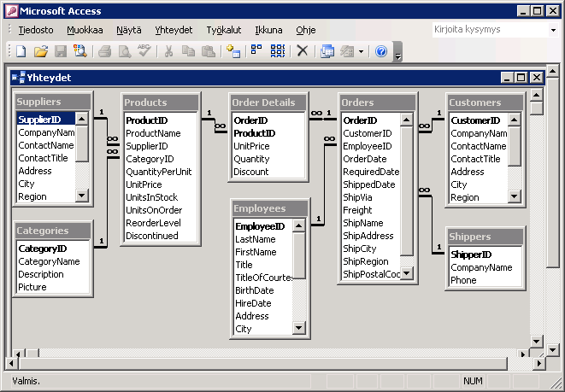Select the Categories table title bar
Image resolution: width=565 pixels, height=392 pixels.
point(53,231)
